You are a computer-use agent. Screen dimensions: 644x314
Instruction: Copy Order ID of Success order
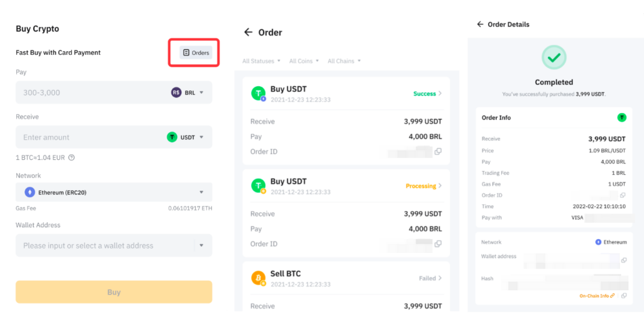point(438,151)
